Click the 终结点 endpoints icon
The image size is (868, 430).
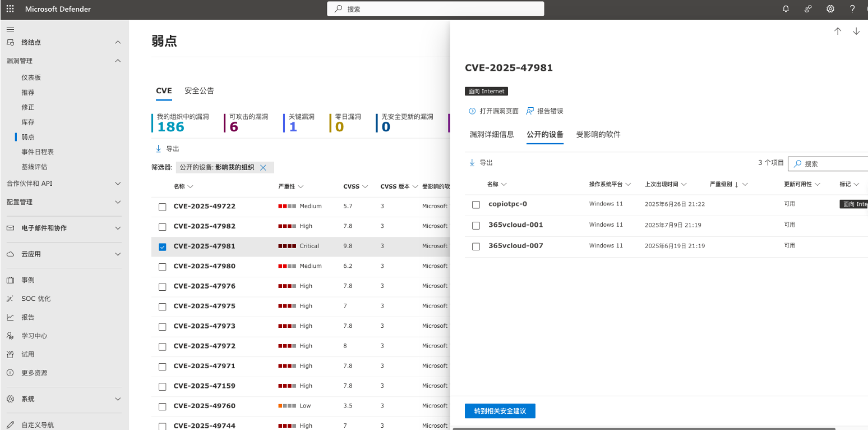[x=10, y=42]
